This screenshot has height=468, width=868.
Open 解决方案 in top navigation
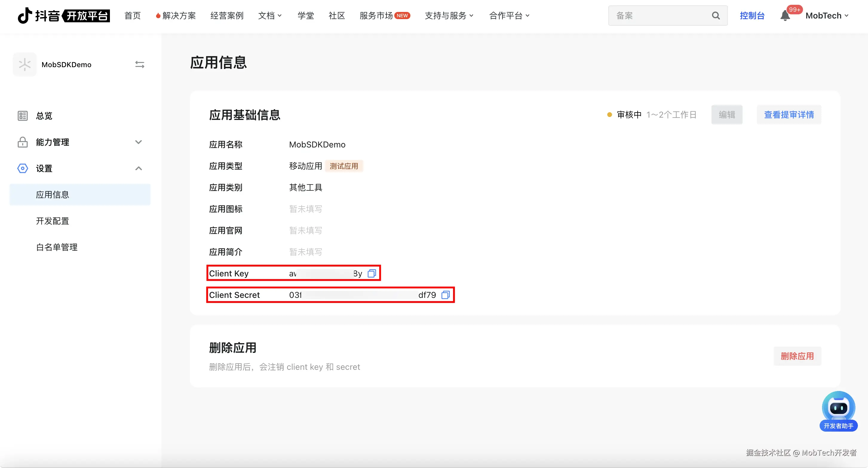(x=179, y=16)
